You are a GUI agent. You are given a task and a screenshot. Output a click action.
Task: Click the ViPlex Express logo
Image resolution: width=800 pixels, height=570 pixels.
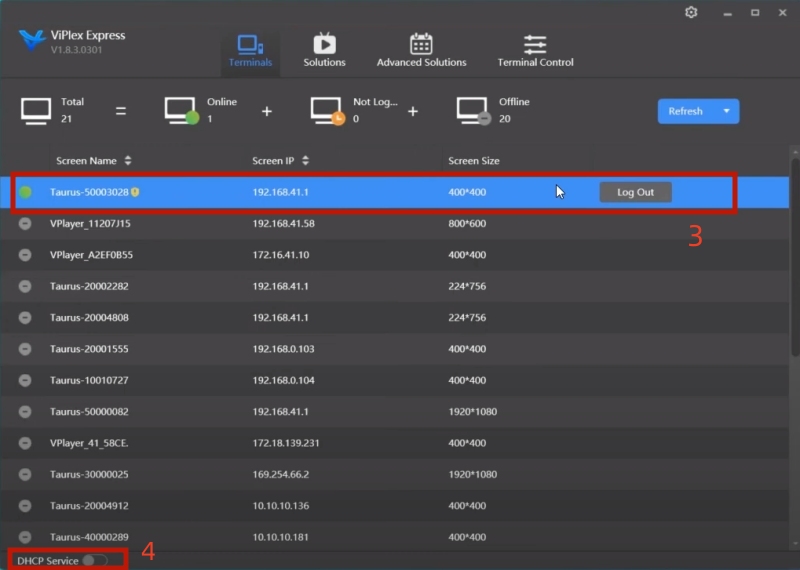pyautogui.click(x=32, y=40)
